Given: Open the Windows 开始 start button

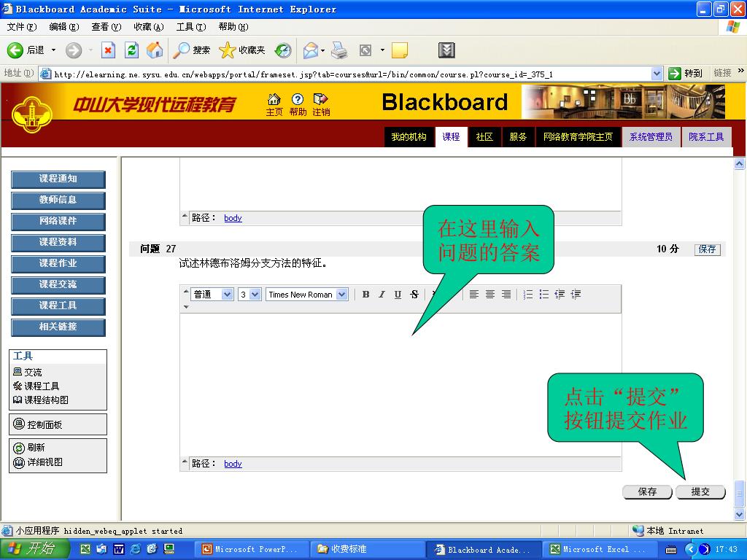Looking at the screenshot, I should tap(35, 550).
